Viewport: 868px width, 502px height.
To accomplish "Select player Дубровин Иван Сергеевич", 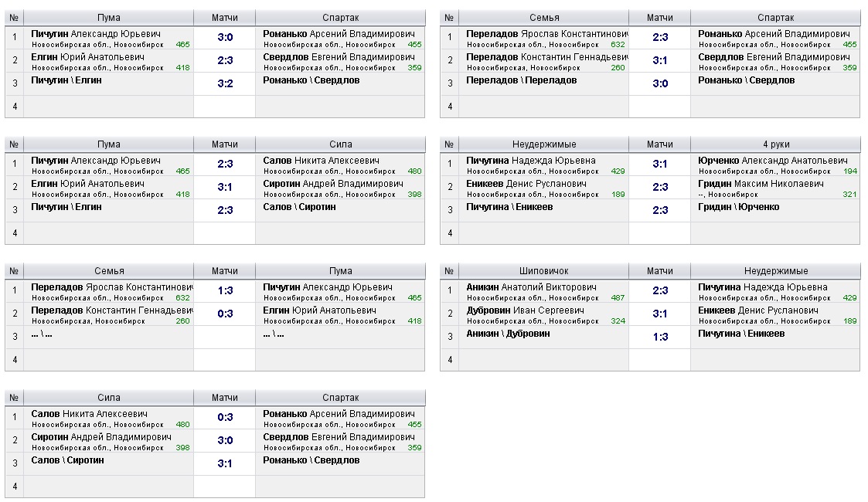I will coord(525,310).
